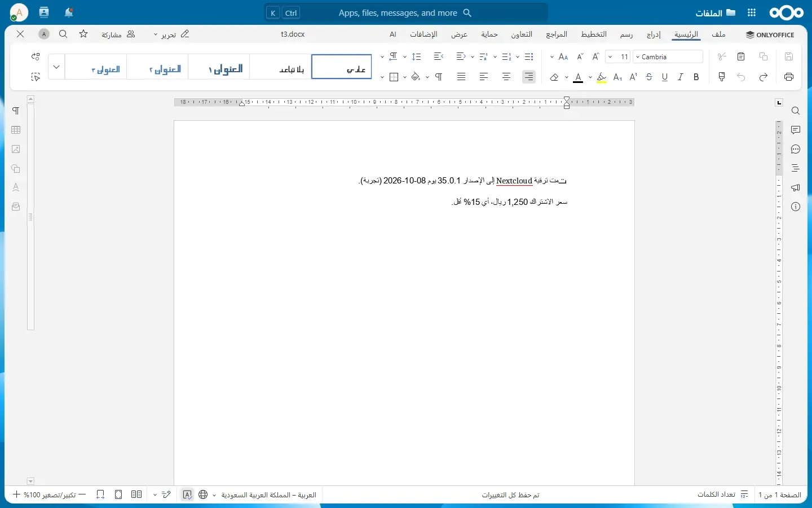Click the Print icon in the toolbar
Image resolution: width=812 pixels, height=508 pixels.
(x=789, y=77)
